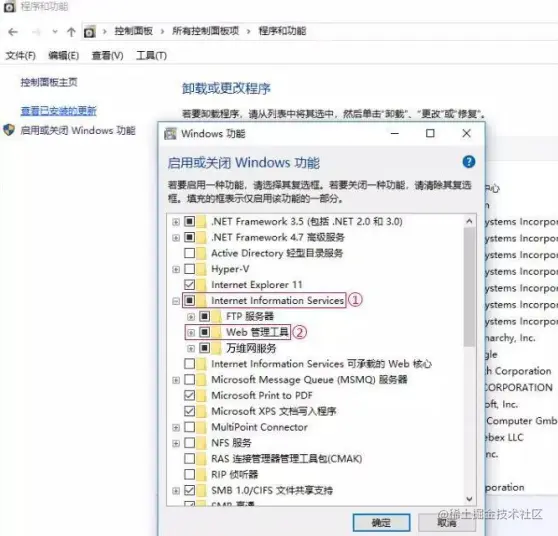Check RAS 连接管理器管理工具包(CMAK) checkbox
This screenshot has width=558, height=536.
click(x=189, y=458)
